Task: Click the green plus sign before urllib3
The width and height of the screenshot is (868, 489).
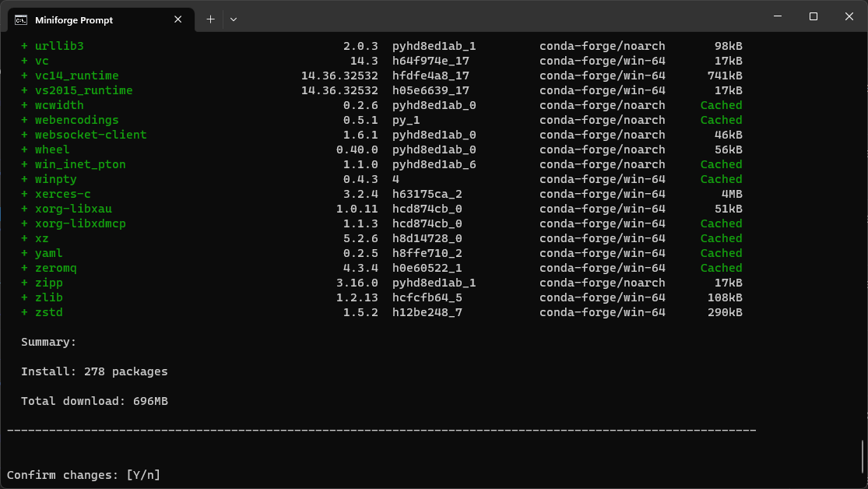Action: pyautogui.click(x=23, y=45)
